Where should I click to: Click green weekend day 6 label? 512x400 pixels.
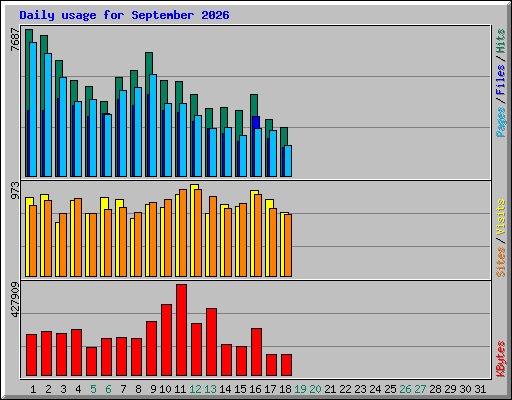(108, 389)
